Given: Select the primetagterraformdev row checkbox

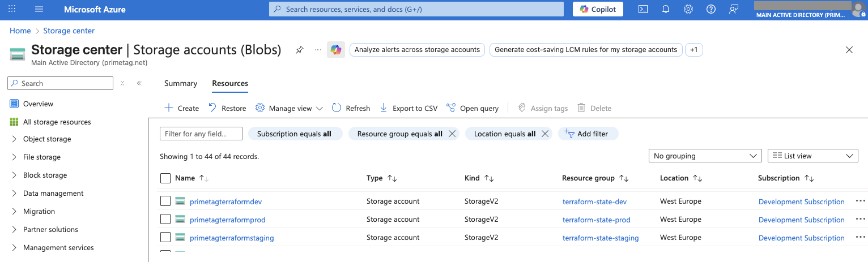Looking at the screenshot, I should coord(165,201).
